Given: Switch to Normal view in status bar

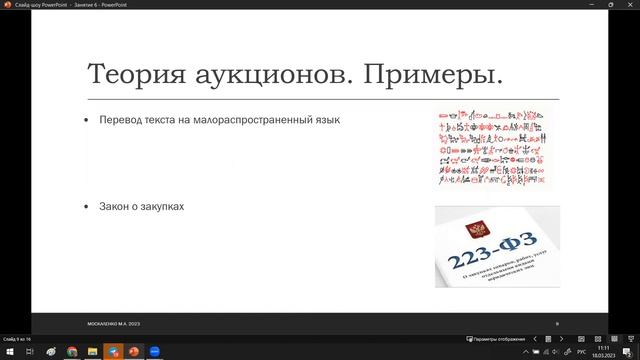Looking at the screenshot, I should 581,339.
